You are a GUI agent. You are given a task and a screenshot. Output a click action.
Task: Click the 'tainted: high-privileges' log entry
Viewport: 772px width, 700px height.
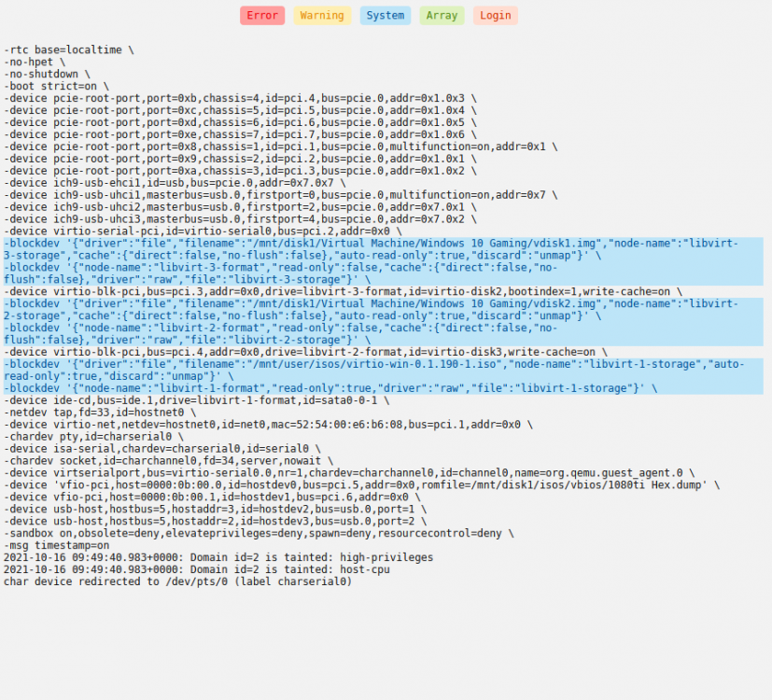218,557
